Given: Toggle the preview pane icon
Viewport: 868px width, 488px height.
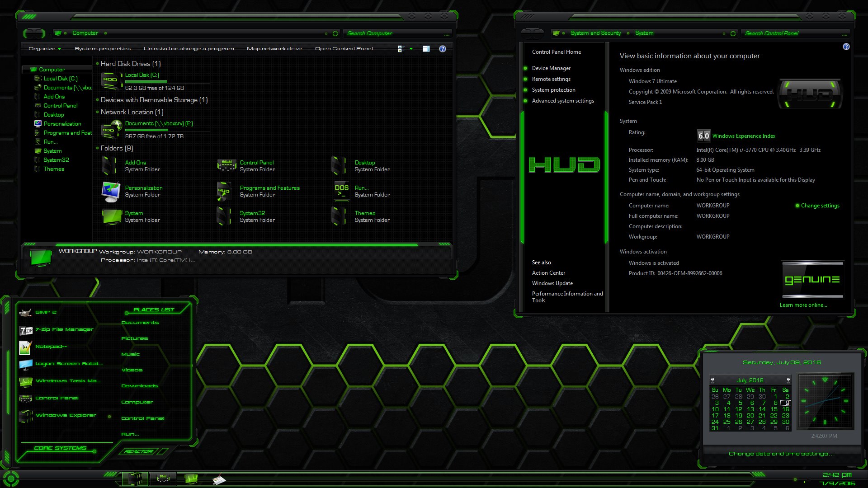Looking at the screenshot, I should pyautogui.click(x=426, y=49).
